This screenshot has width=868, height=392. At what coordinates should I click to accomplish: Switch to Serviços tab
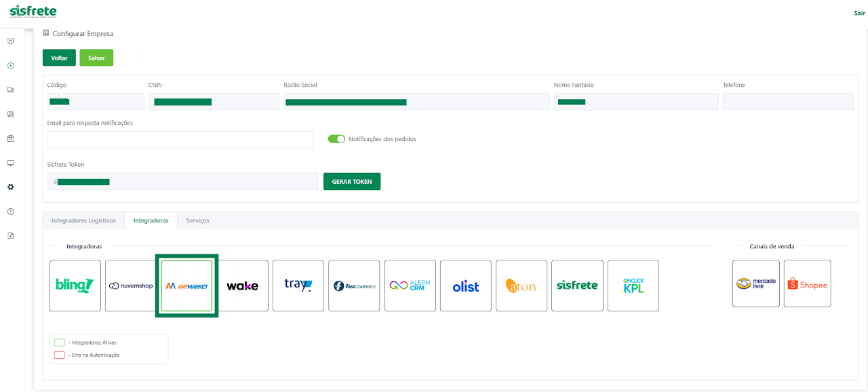(x=198, y=220)
